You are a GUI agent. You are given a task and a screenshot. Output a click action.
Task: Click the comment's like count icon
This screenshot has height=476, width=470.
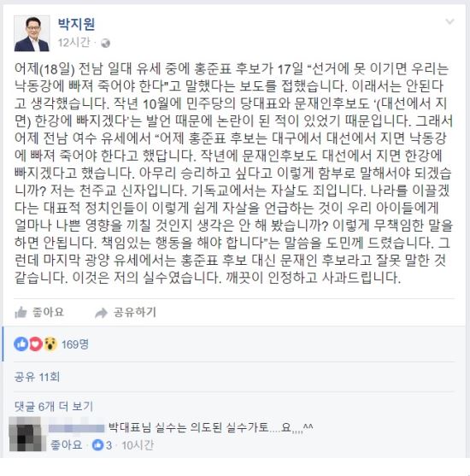pyautogui.click(x=98, y=445)
